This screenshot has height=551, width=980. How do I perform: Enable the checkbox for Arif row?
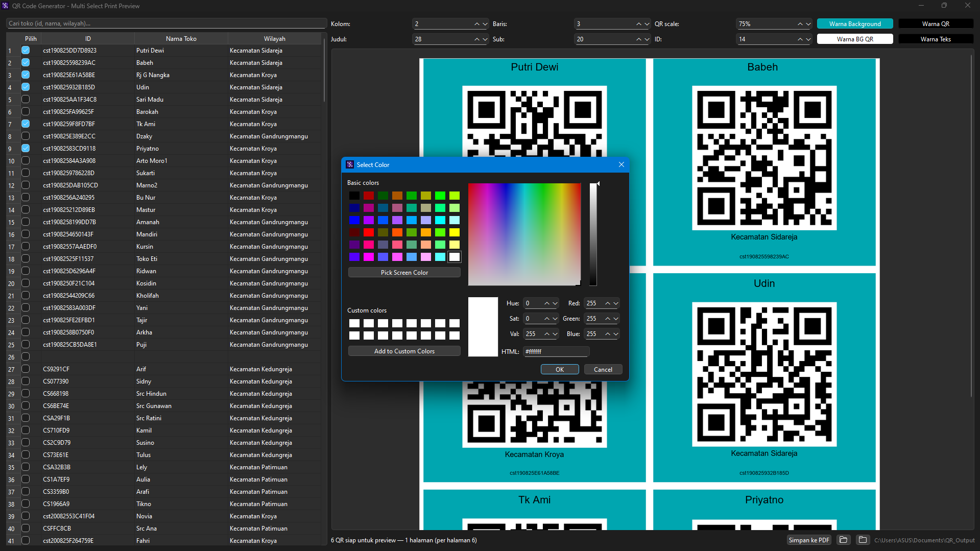pos(25,369)
